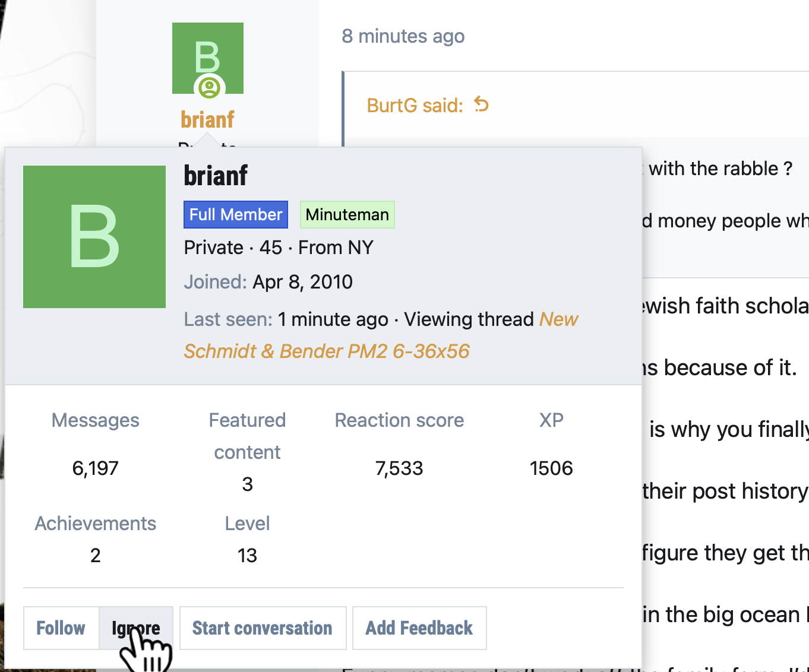This screenshot has width=809, height=672.
Task: Click the brianf username above the popup
Action: tap(208, 120)
